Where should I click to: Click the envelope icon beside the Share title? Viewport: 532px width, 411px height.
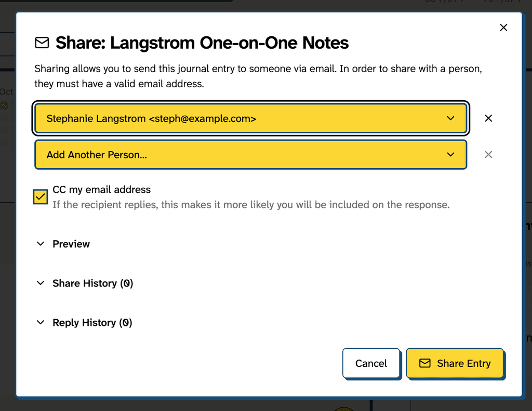42,43
